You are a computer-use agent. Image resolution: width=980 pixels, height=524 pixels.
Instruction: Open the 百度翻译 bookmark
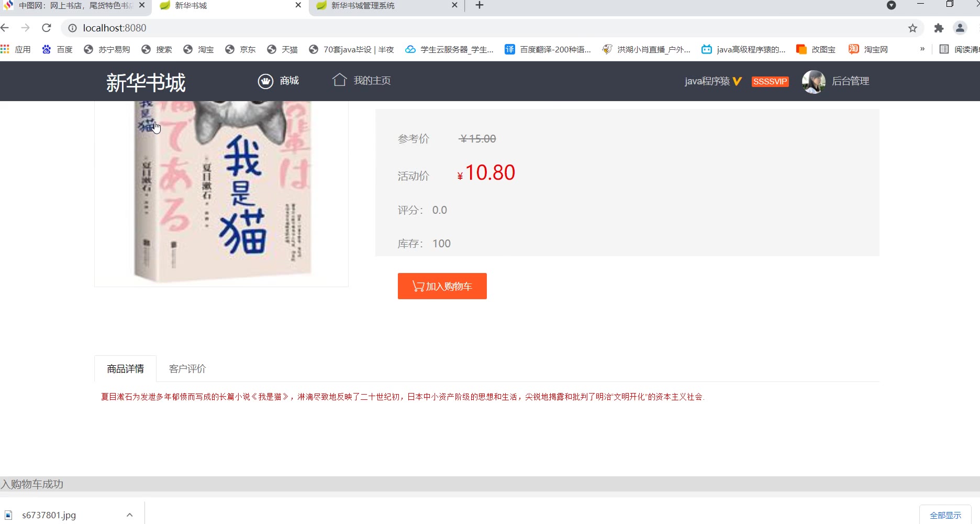[x=548, y=49]
